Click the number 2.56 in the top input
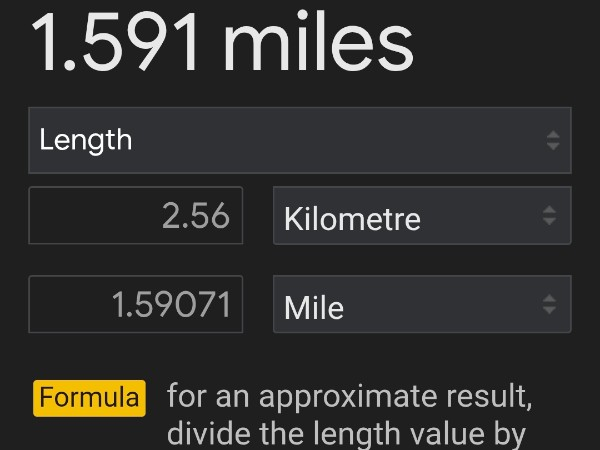Image resolution: width=600 pixels, height=450 pixels. pyautogui.click(x=196, y=215)
